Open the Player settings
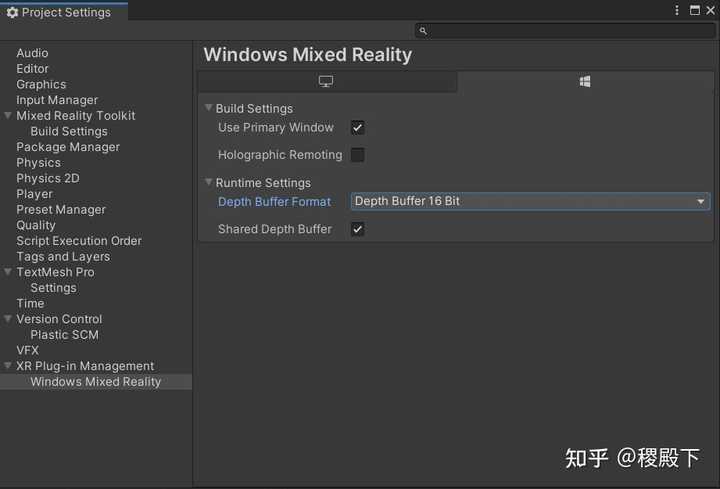 [34, 194]
